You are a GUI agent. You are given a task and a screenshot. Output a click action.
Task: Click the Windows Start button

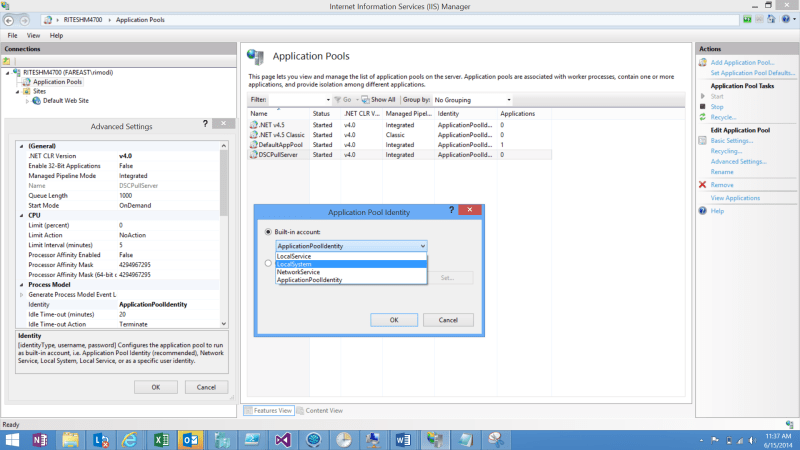pos(11,440)
